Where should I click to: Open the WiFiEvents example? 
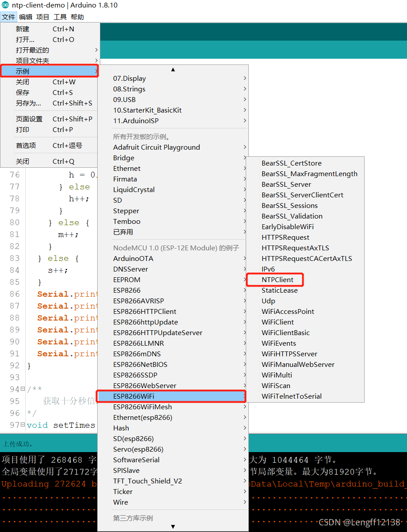click(305, 343)
